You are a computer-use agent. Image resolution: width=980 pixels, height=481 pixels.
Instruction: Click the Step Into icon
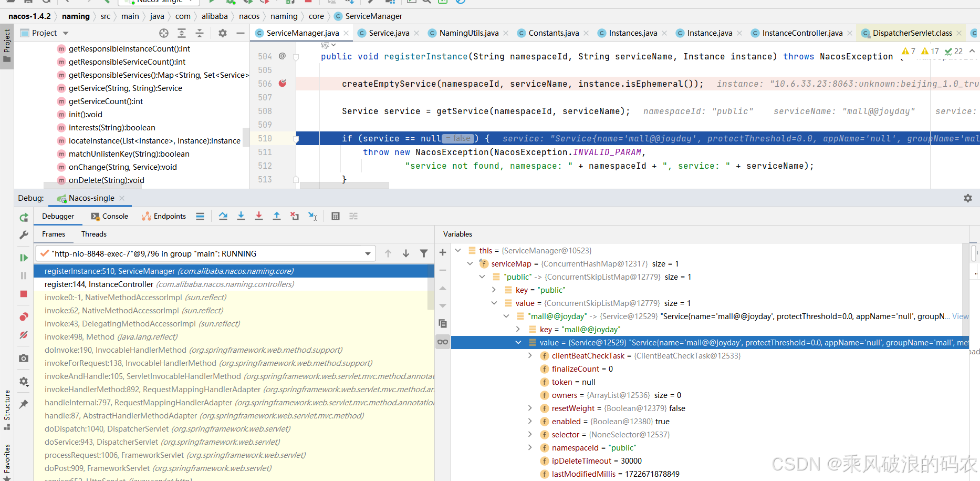[241, 216]
